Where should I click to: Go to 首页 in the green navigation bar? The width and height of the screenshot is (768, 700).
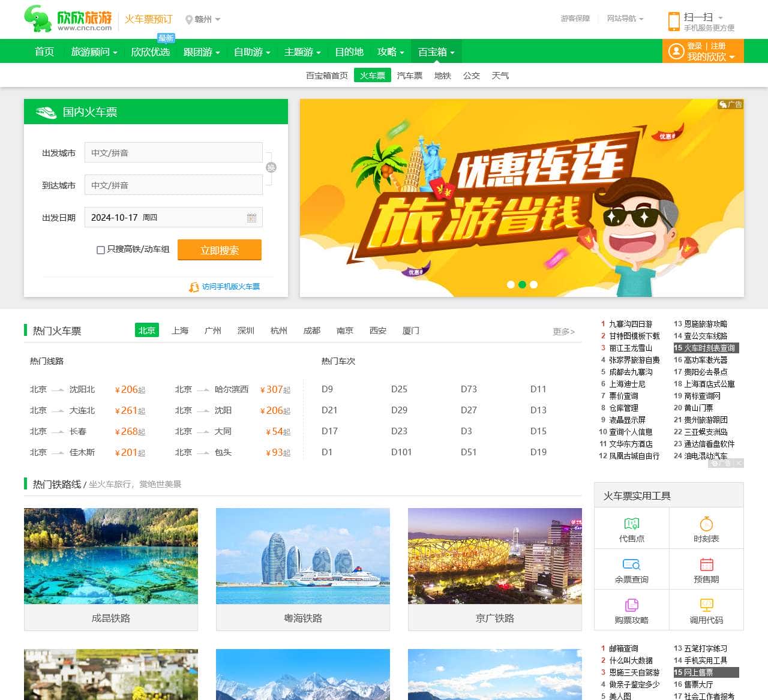tap(44, 52)
